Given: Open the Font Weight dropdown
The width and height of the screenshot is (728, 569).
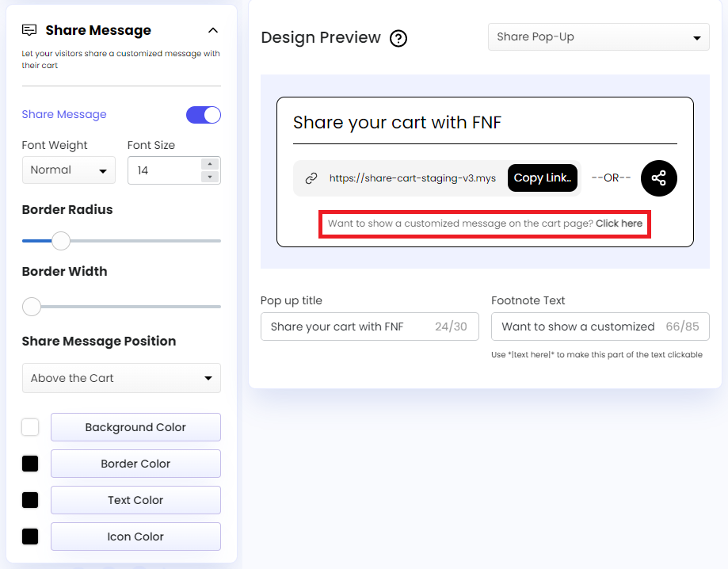Looking at the screenshot, I should pyautogui.click(x=68, y=170).
